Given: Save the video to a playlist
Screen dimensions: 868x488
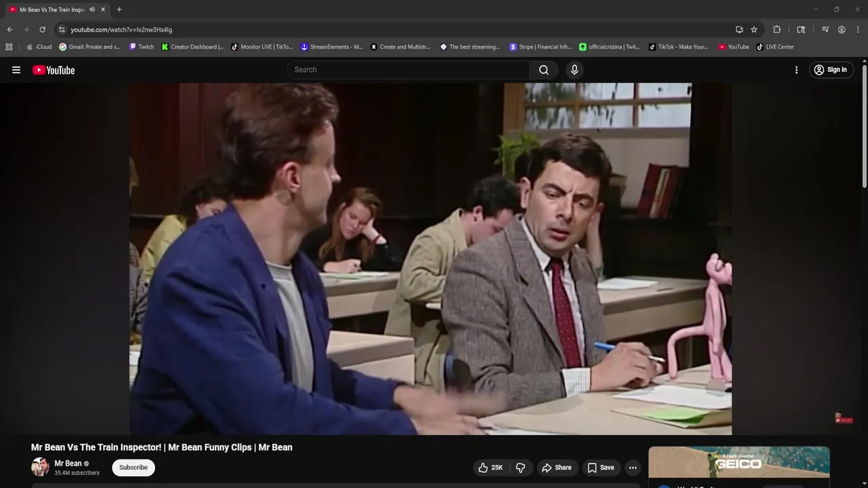Looking at the screenshot, I should [x=601, y=468].
